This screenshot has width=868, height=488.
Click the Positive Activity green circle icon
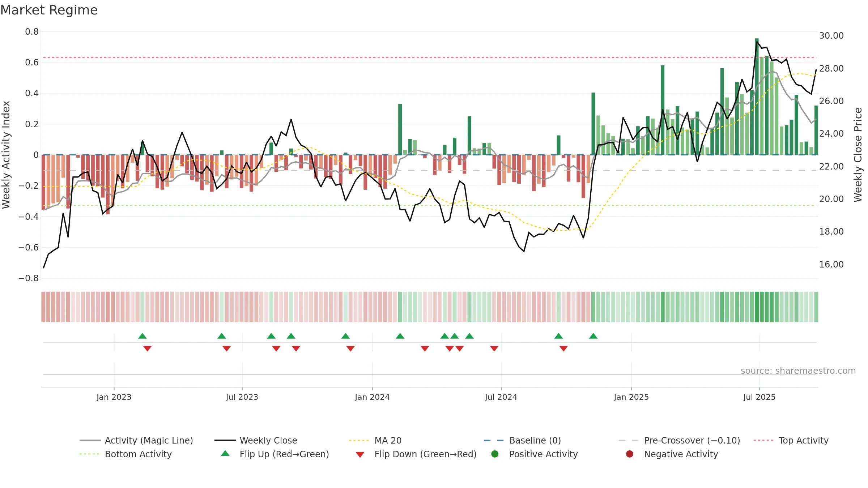click(495, 454)
